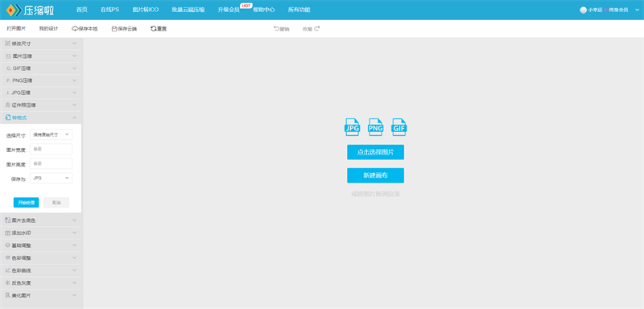
Task: Expand the JPG压缩 section with its chevron
Action: pyautogui.click(x=74, y=93)
